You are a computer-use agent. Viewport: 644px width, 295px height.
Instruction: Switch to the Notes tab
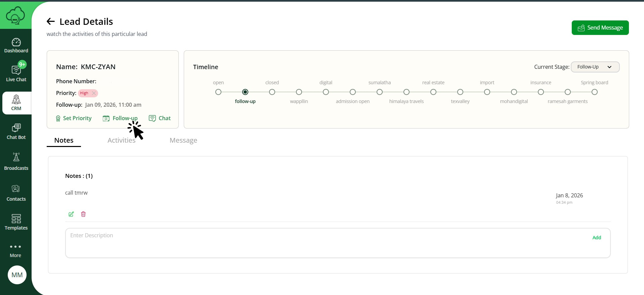click(64, 140)
